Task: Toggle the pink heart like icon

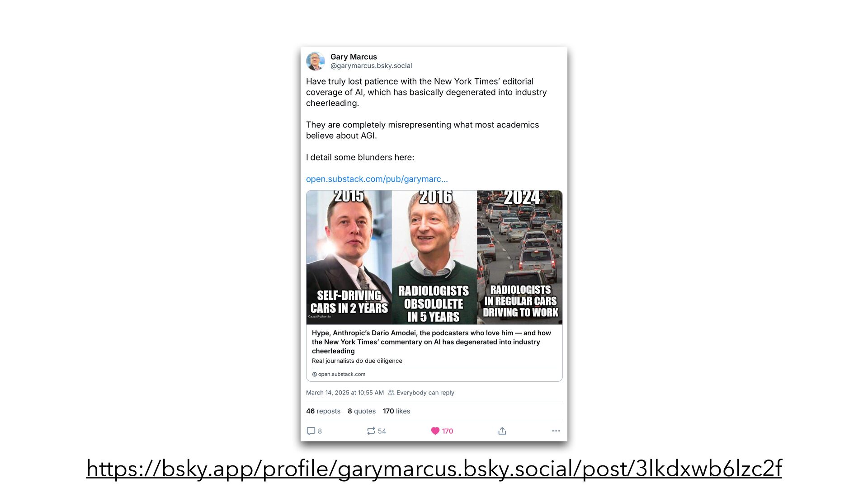Action: click(435, 431)
